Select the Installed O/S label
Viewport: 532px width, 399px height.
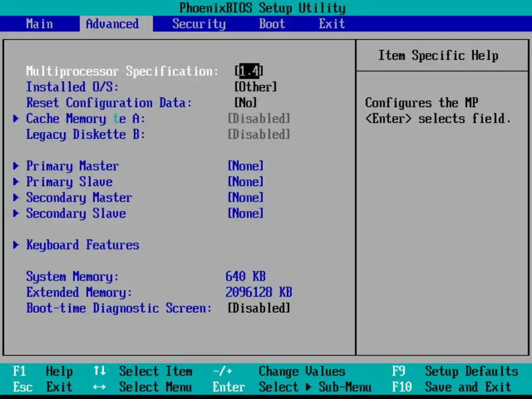[x=72, y=87]
